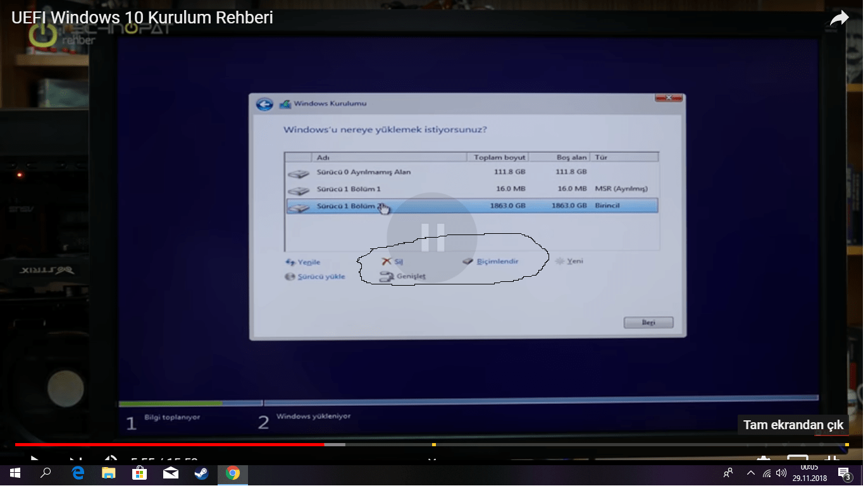This screenshot has height=493, width=868.
Task: Click the drive icon beside 'Sürücü 0 Ayrılmamış Alan'
Action: tap(298, 173)
